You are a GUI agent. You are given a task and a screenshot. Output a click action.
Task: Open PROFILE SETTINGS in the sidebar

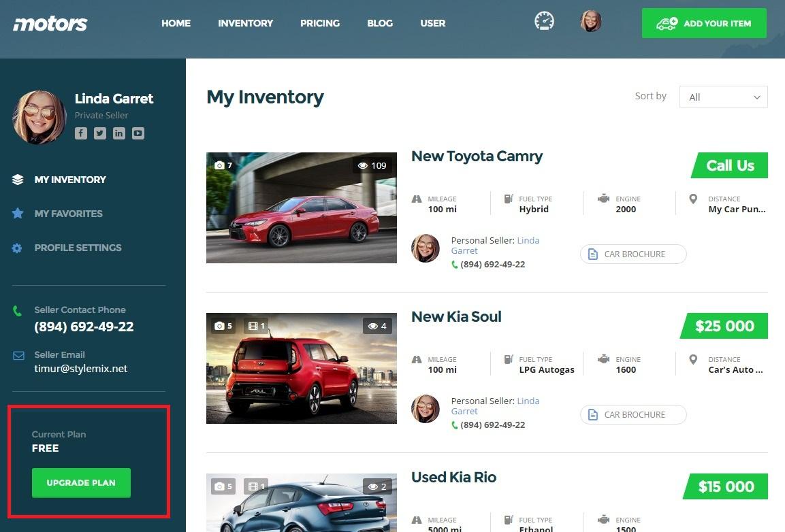point(78,248)
